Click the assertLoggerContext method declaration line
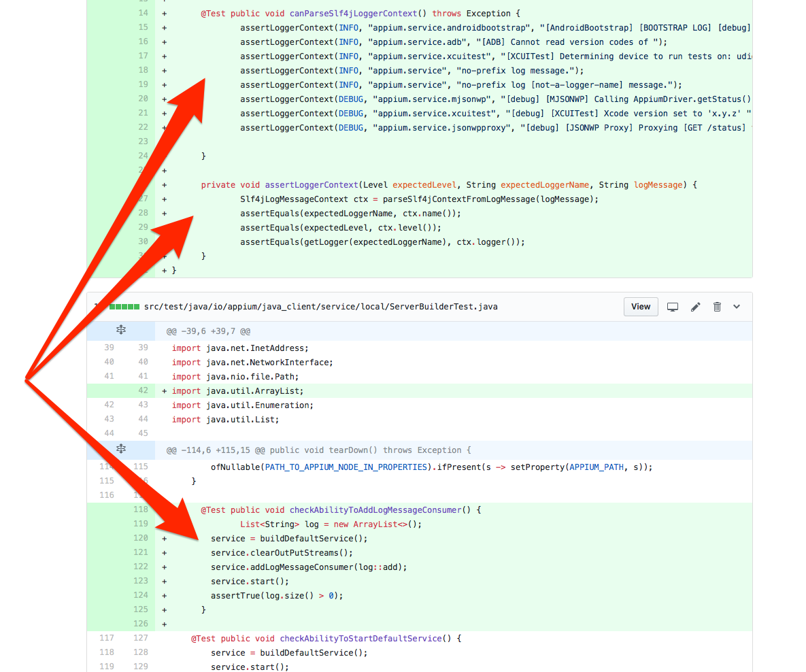This screenshot has width=806, height=672. pyautogui.click(x=449, y=184)
